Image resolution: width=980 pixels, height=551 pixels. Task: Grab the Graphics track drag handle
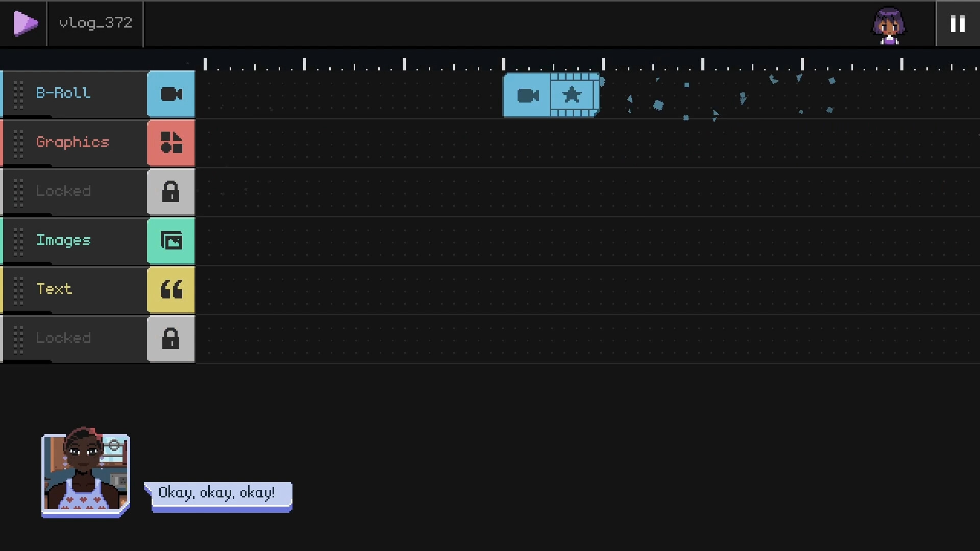(18, 144)
